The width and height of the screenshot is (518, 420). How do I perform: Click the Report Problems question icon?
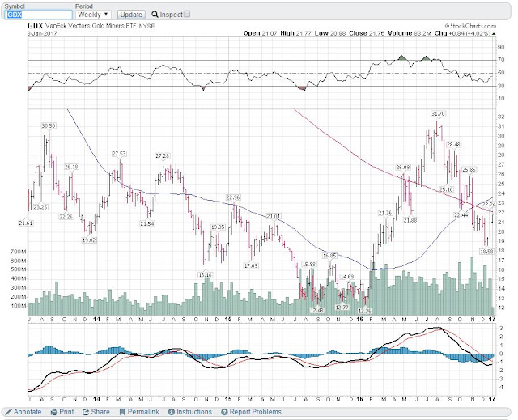pyautogui.click(x=224, y=412)
